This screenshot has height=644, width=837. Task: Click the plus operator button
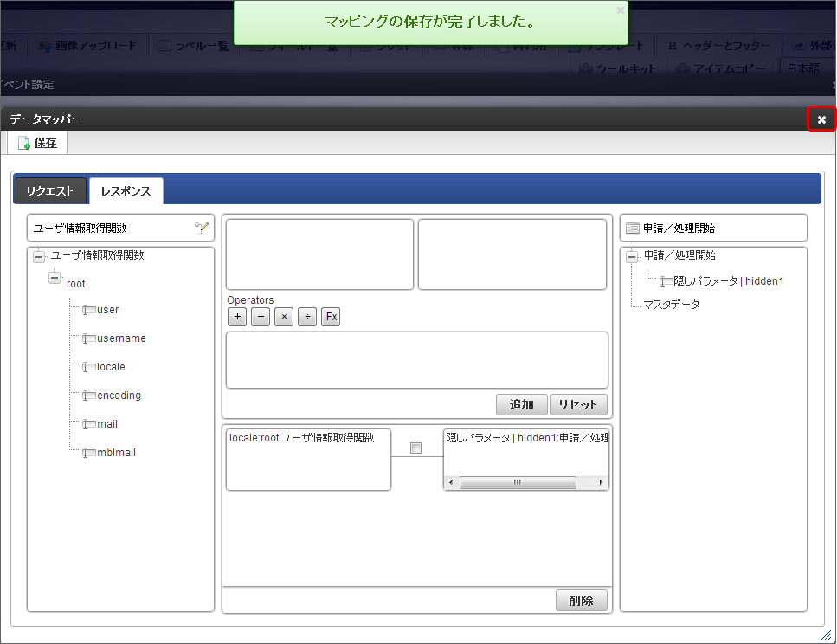(238, 317)
